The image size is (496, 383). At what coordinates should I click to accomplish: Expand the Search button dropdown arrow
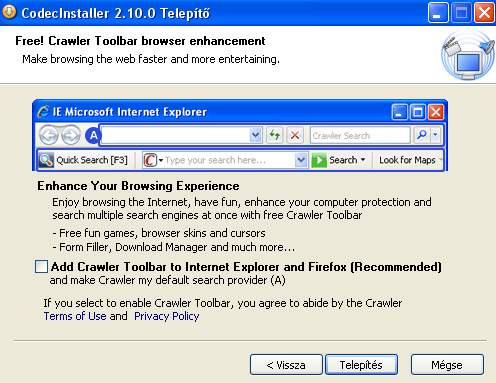tap(363, 160)
